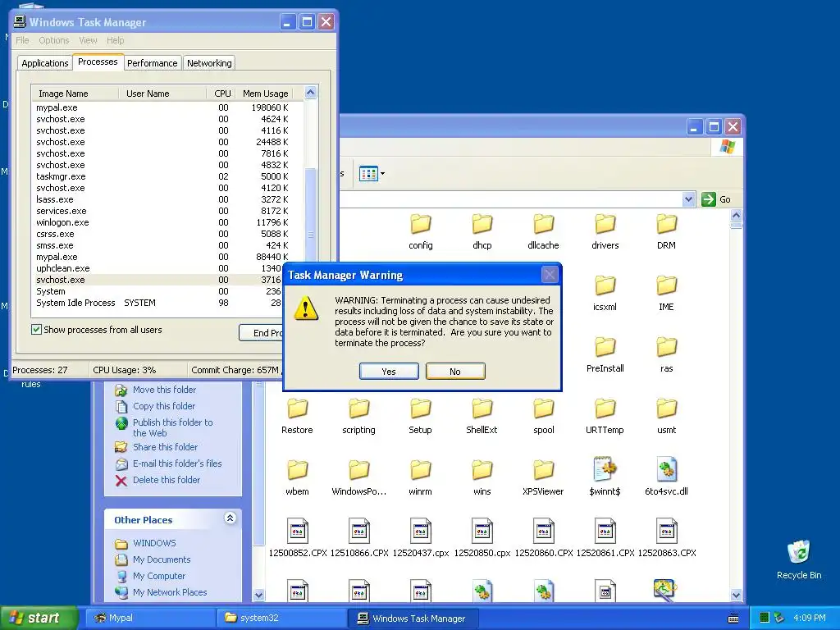Open config folder in system32 window
The image size is (840, 630).
421,231
